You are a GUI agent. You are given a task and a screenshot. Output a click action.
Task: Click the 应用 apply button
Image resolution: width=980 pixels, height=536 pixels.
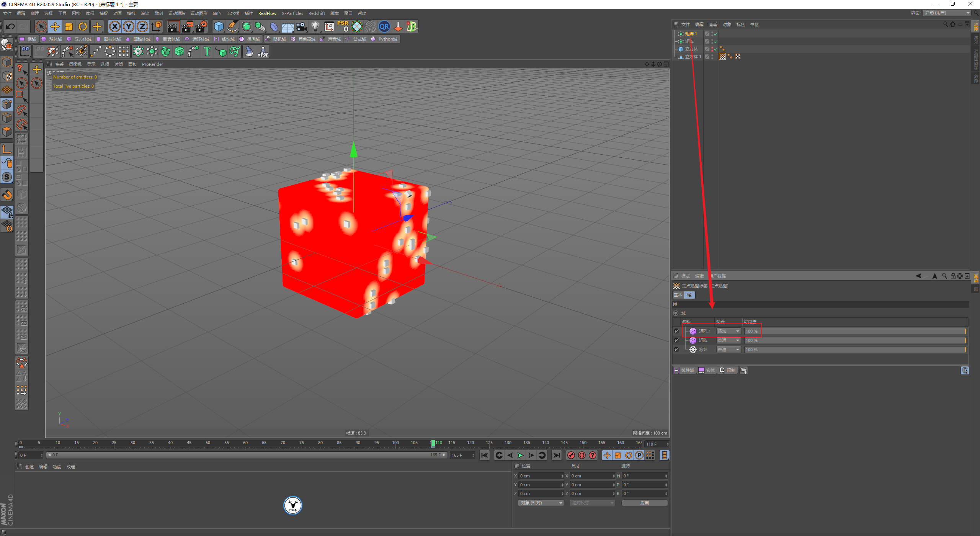[x=645, y=503]
